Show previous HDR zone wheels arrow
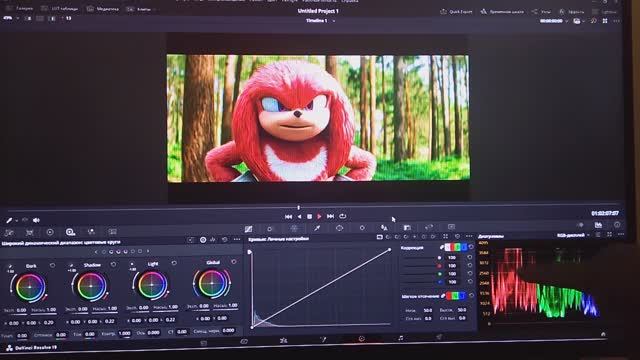 [x=96, y=252]
